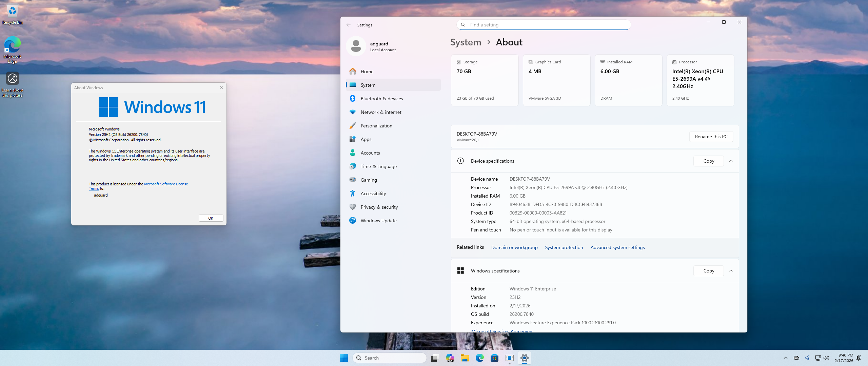Viewport: 868px width, 366px height.
Task: Open File Explorer from taskbar
Action: click(465, 358)
